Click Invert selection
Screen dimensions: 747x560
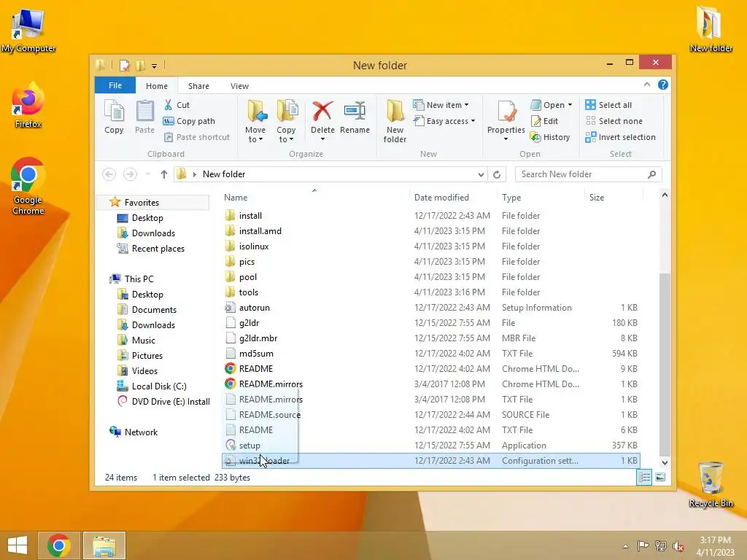(x=620, y=137)
